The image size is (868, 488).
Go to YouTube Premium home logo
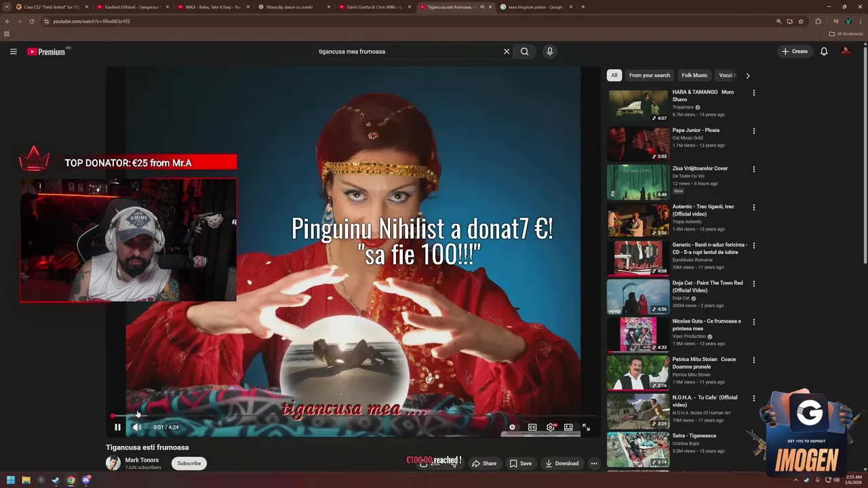pos(46,52)
